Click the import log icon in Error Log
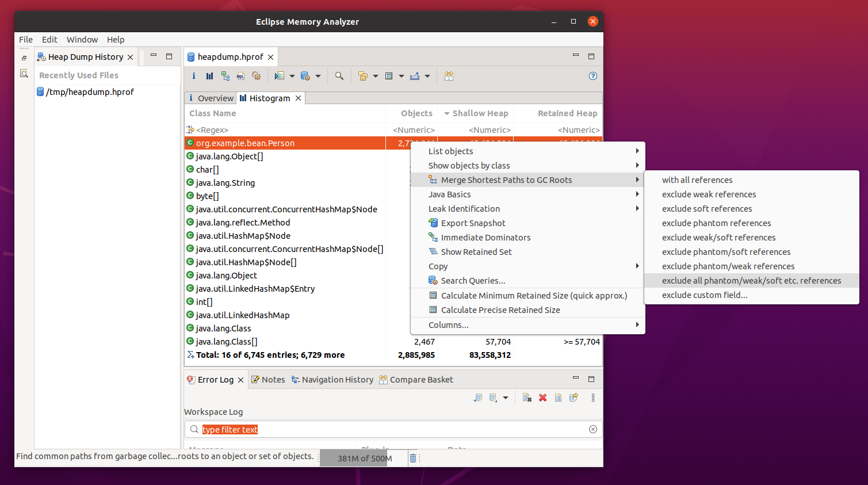The width and height of the screenshot is (868, 485). 493,398
